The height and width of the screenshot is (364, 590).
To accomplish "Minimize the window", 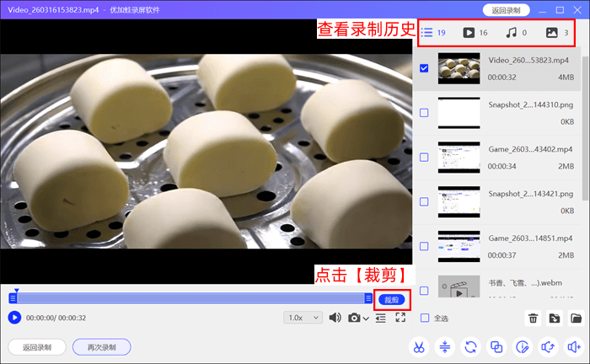I will pyautogui.click(x=542, y=10).
